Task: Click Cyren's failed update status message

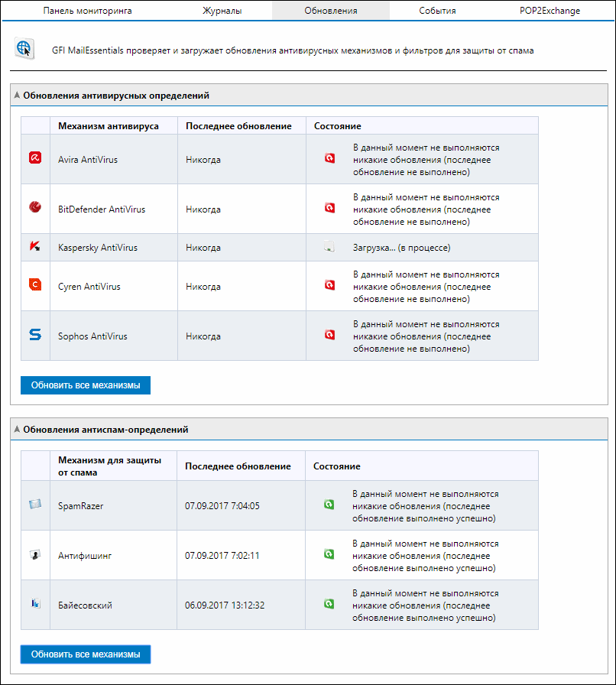Action: (x=426, y=287)
